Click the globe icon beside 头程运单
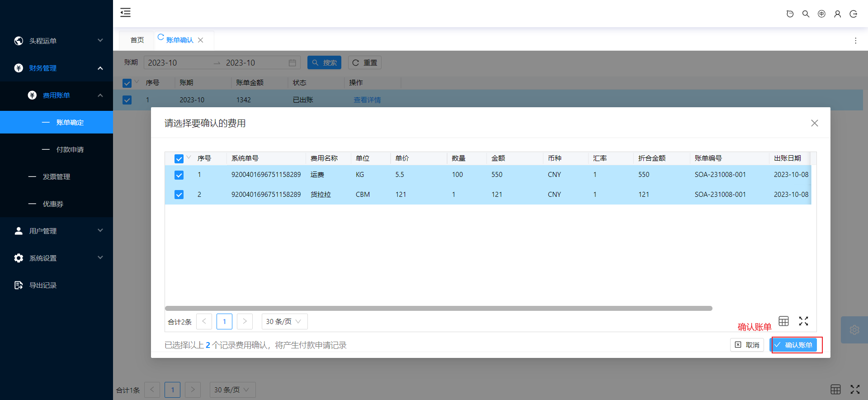Image resolution: width=868 pixels, height=400 pixels. coord(19,41)
